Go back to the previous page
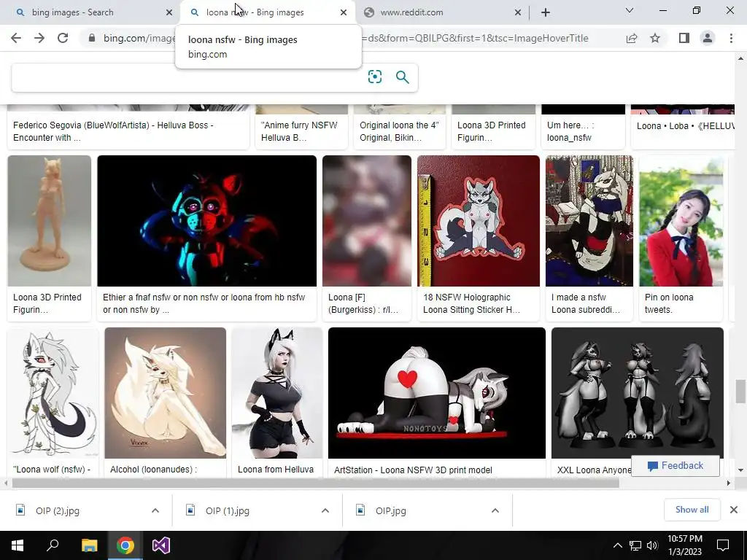 pos(16,38)
